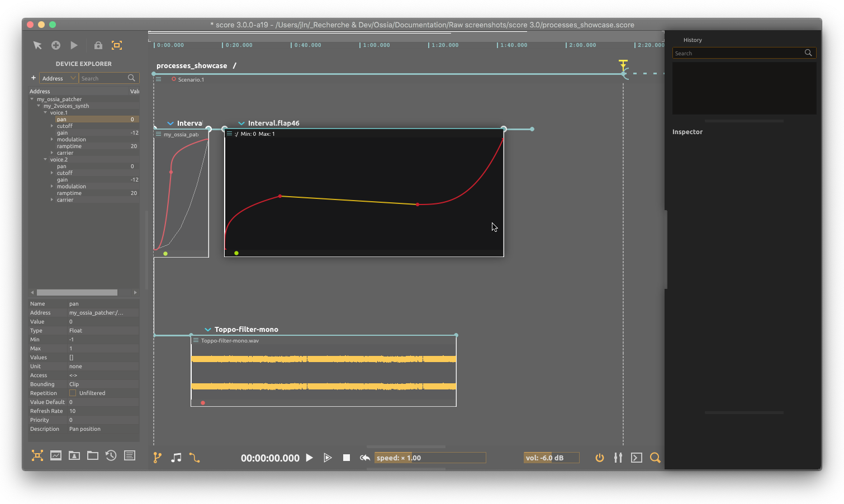The image size is (844, 504).
Task: Collapse the Toppo-filter-mono chevron
Action: [208, 330]
